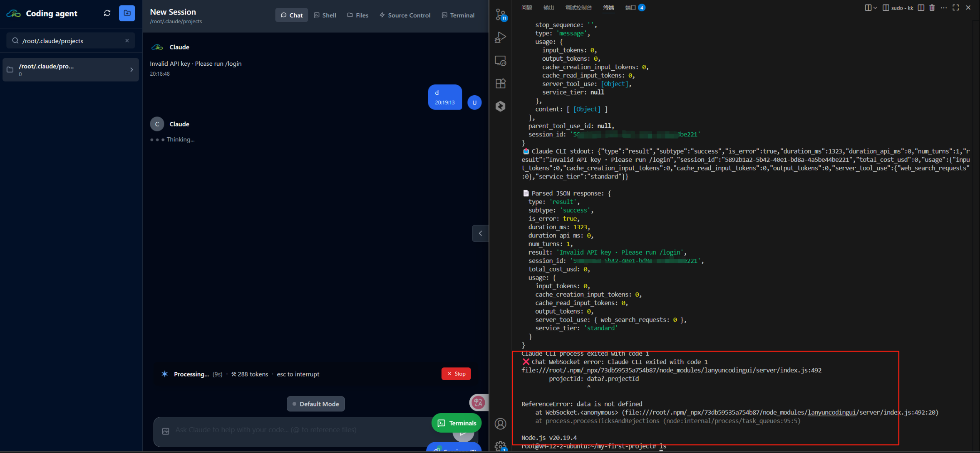This screenshot has height=453, width=980.
Task: Click the Stop button to halt processing
Action: (456, 374)
